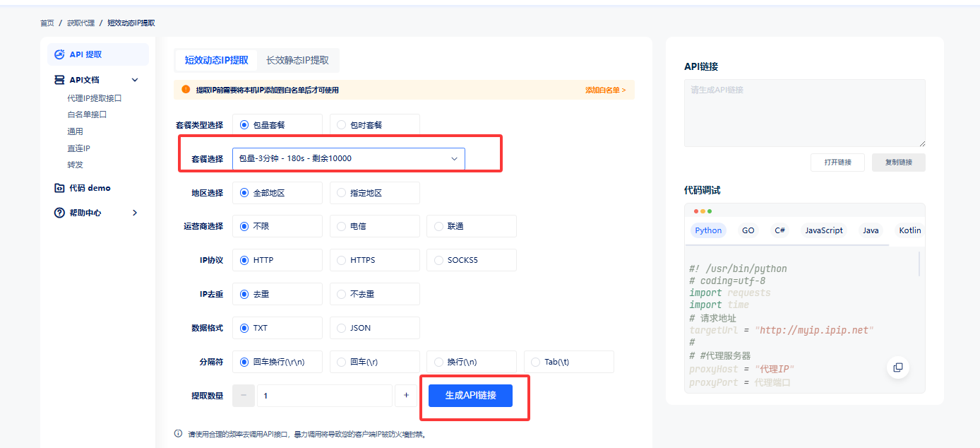Click the code panel vertical scrollbar
The image size is (980, 448).
click(919, 264)
